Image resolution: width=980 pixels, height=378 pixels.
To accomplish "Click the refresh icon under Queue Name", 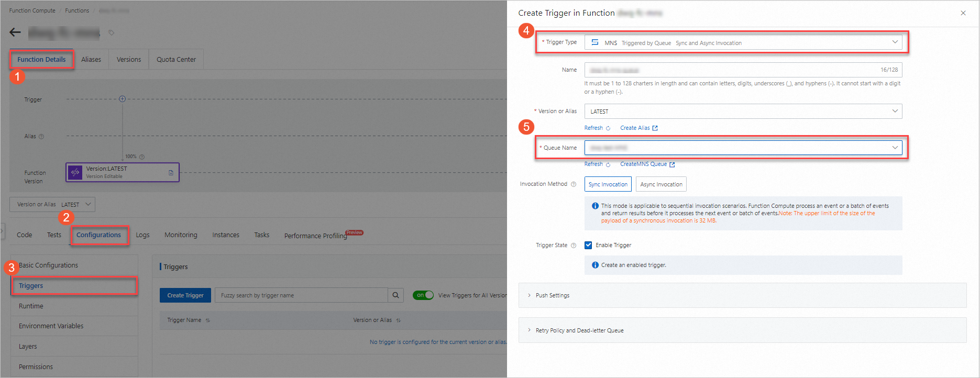I will [608, 164].
